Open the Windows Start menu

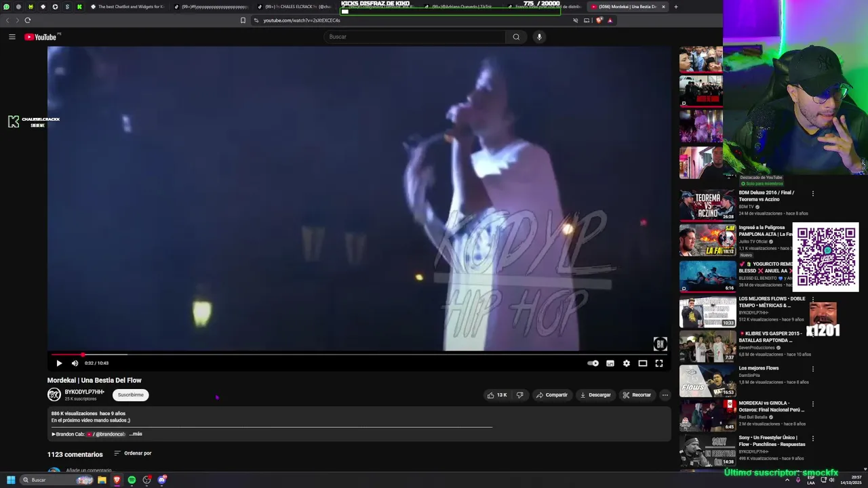[x=10, y=480]
